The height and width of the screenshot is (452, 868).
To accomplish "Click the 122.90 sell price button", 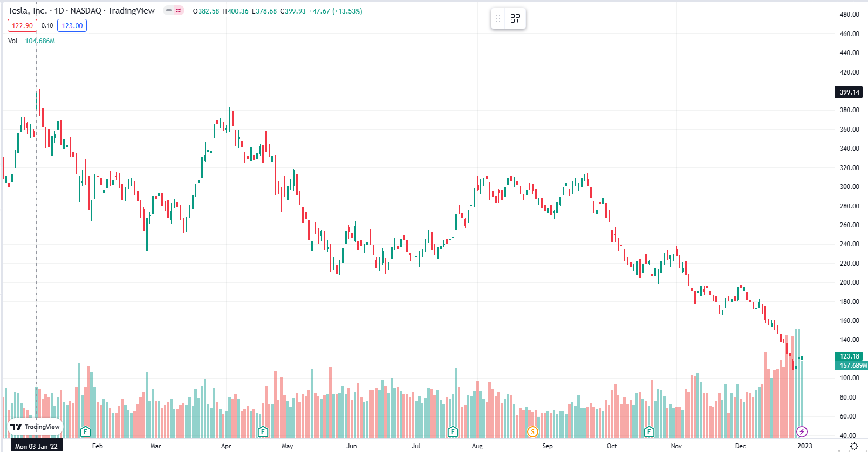I will tap(22, 25).
